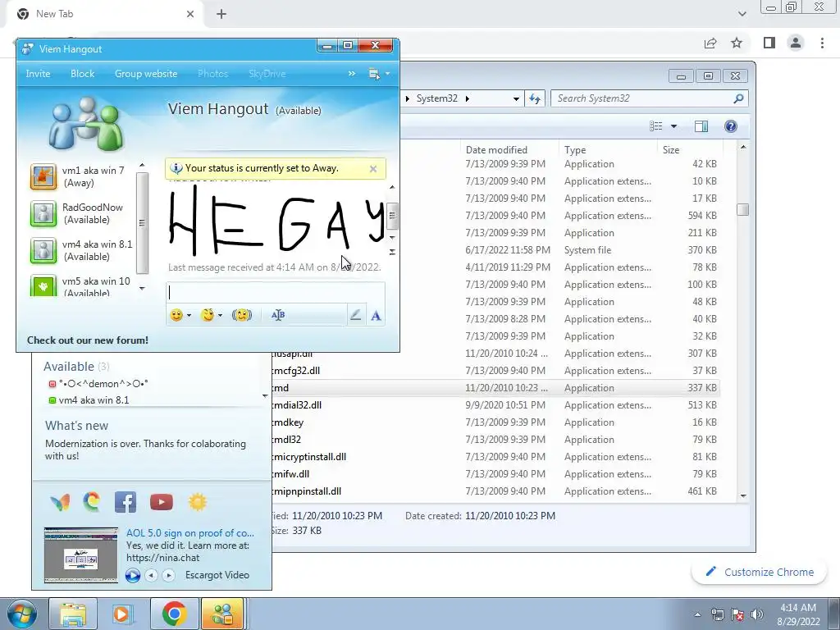Click the volume icon in system tray
The height and width of the screenshot is (630, 840).
(757, 614)
